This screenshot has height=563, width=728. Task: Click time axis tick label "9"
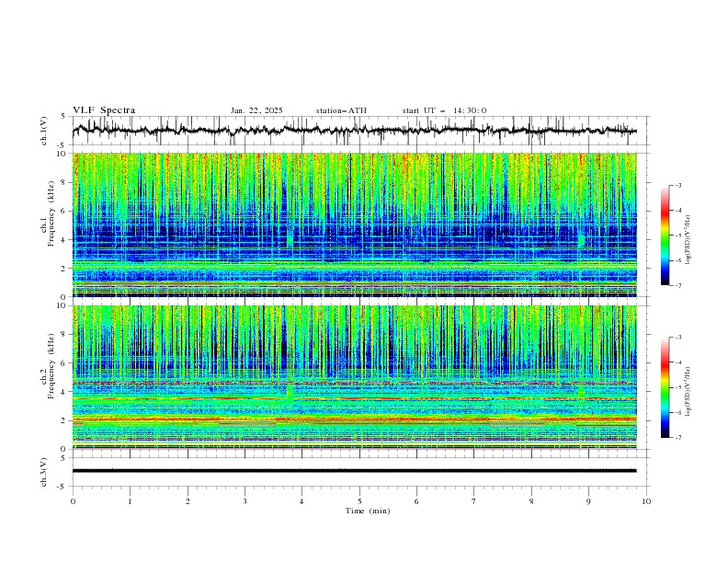click(x=588, y=501)
